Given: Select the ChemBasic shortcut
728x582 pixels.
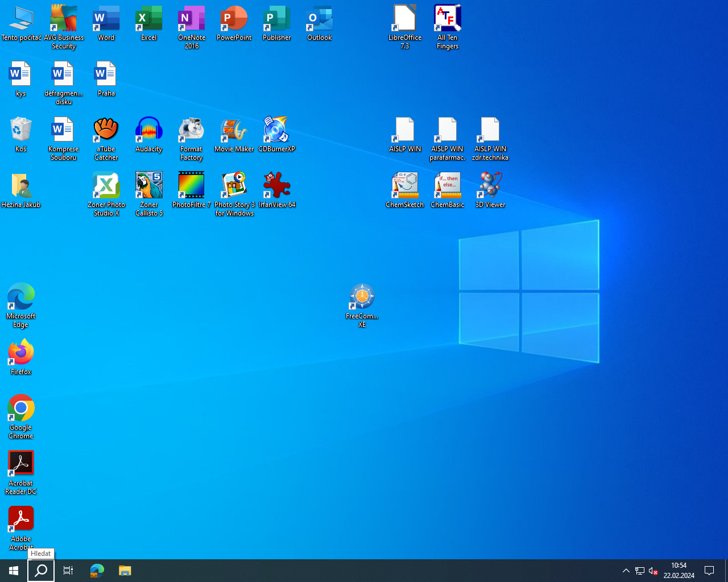Looking at the screenshot, I should point(448,190).
